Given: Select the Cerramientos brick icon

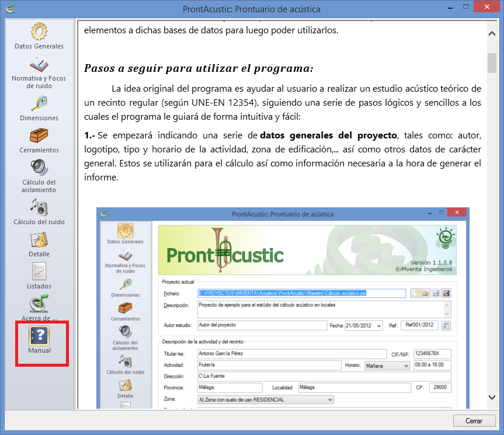Looking at the screenshot, I should point(39,136).
